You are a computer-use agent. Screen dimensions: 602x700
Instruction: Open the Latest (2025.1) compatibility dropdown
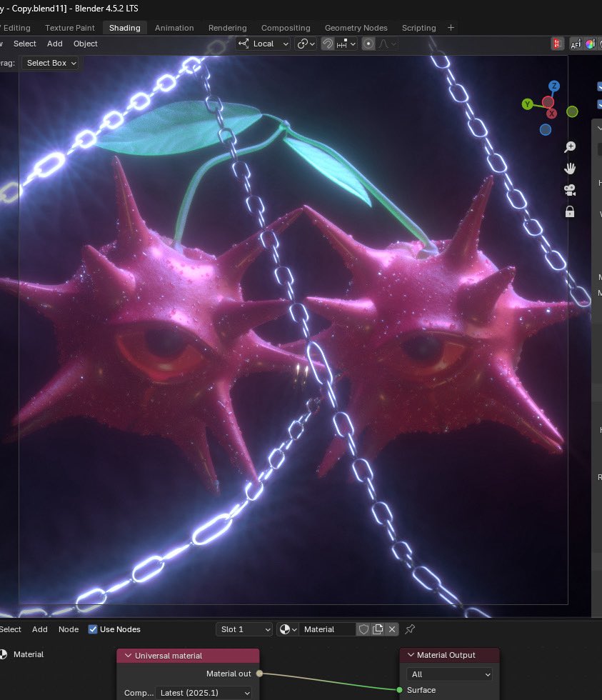pyautogui.click(x=203, y=693)
